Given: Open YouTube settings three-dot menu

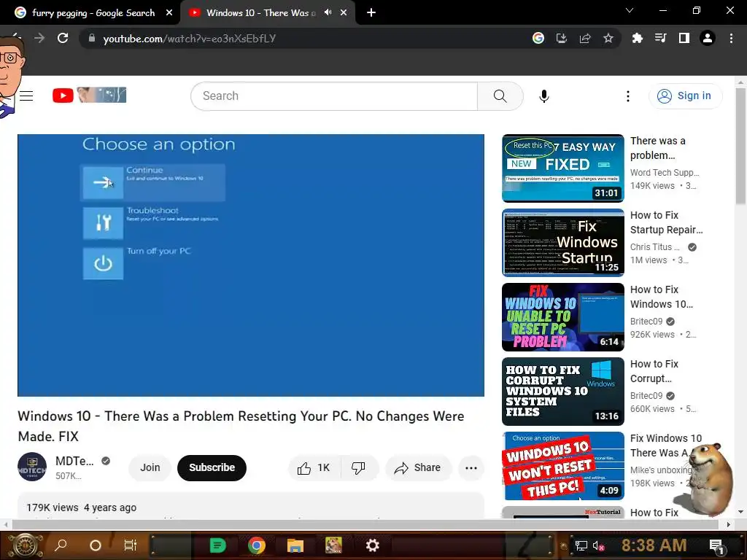Looking at the screenshot, I should (628, 96).
